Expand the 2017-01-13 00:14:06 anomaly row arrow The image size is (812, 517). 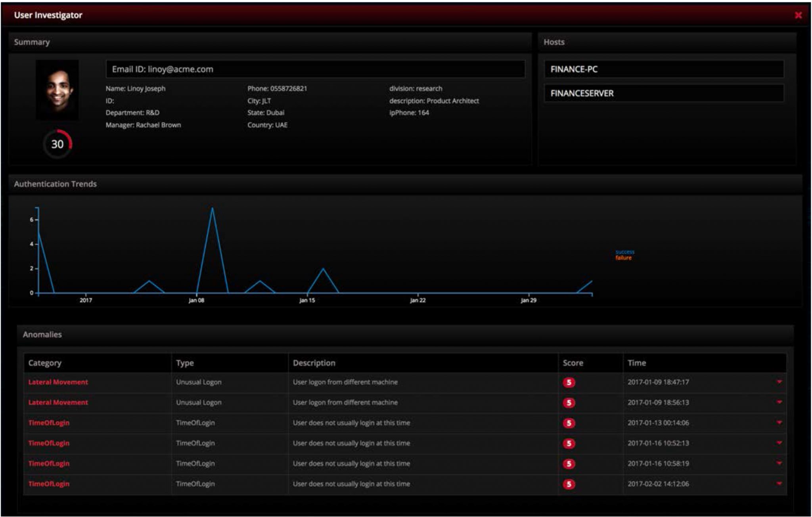[x=779, y=423]
